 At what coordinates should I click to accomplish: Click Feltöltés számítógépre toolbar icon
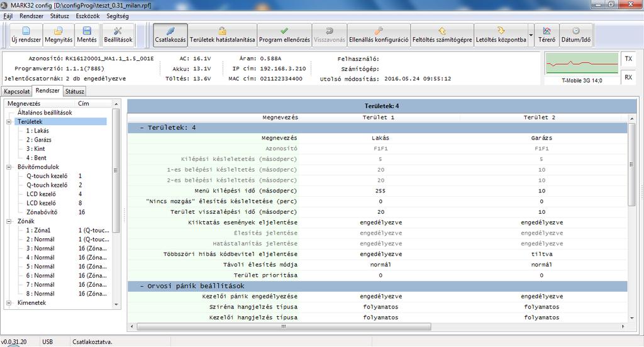click(442, 35)
